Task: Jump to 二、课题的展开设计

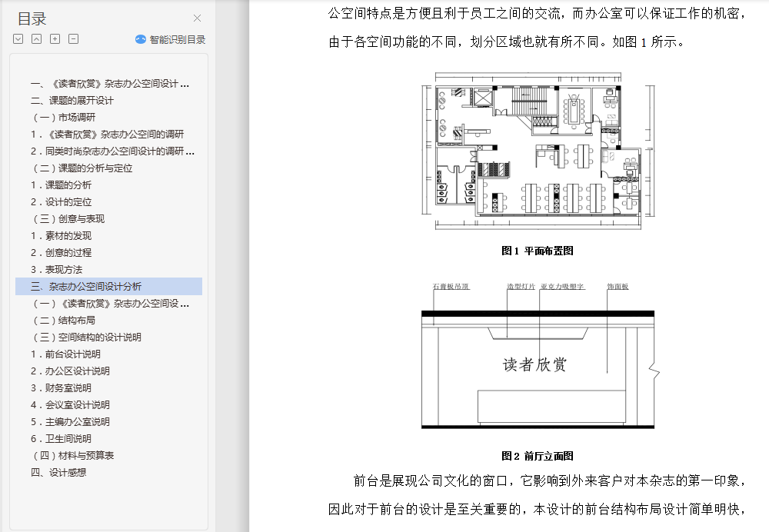Action: pos(72,101)
